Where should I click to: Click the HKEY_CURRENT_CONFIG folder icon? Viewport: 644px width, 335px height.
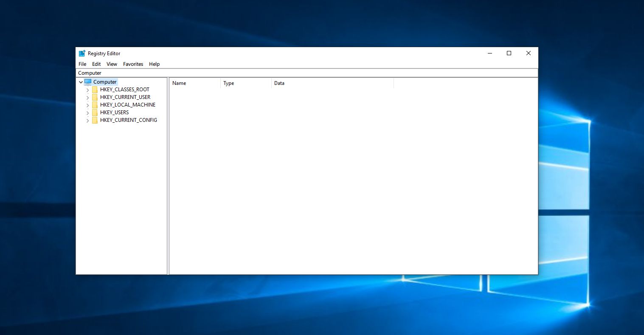(x=95, y=120)
